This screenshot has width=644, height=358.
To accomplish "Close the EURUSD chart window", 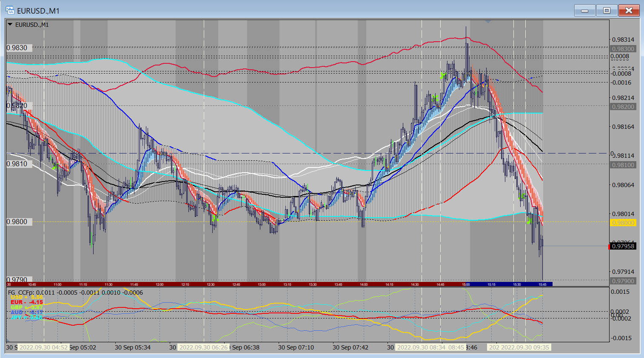I will pyautogui.click(x=629, y=11).
